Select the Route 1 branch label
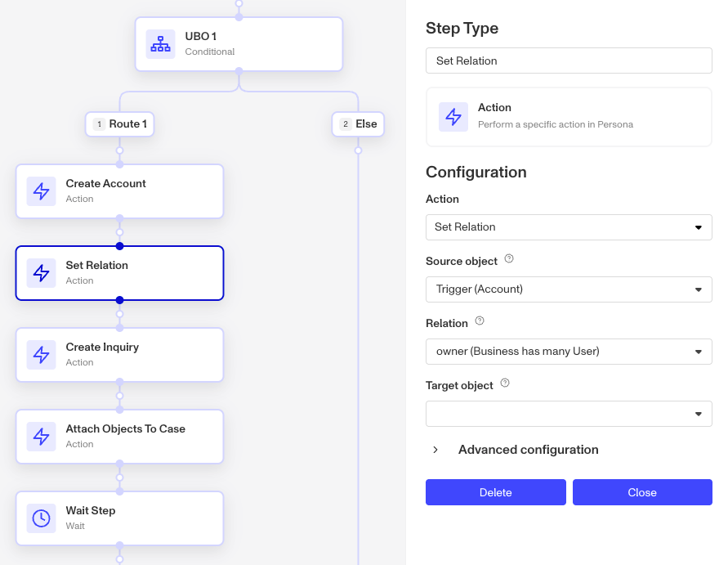The image size is (728, 565). coord(120,124)
